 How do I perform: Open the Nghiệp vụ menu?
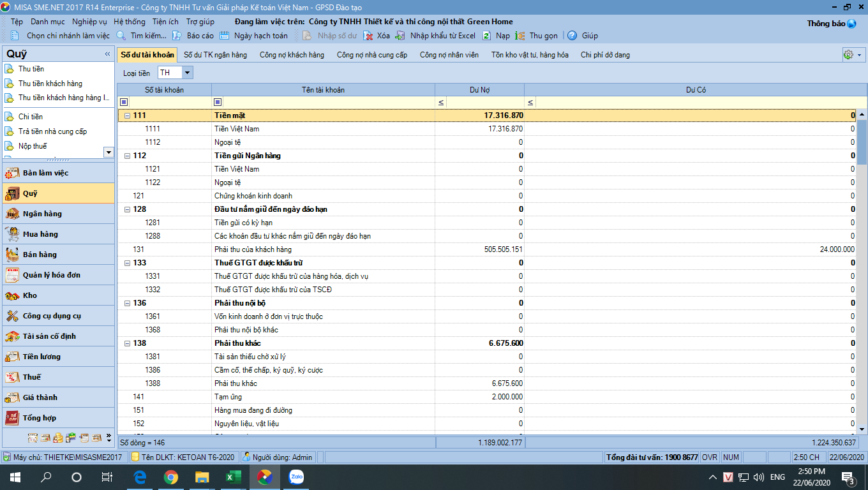coord(89,22)
